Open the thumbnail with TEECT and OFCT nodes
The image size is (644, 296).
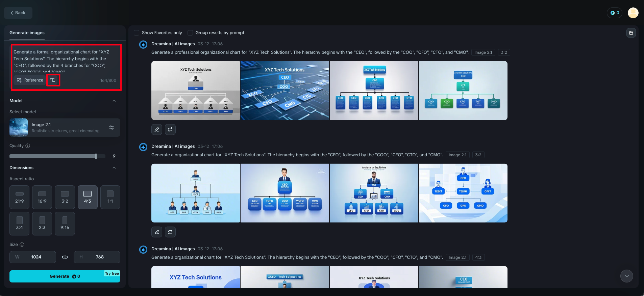(x=463, y=193)
